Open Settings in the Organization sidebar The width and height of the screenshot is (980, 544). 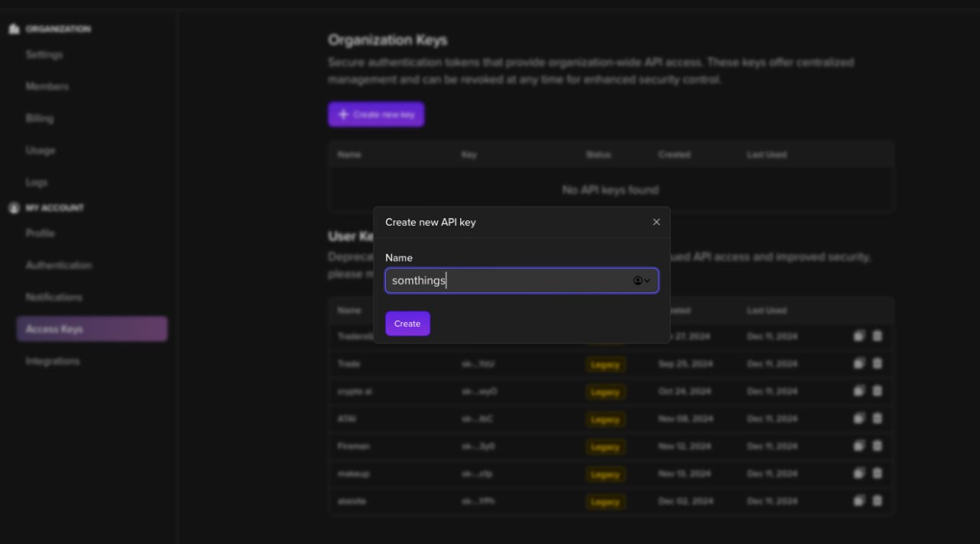point(44,55)
